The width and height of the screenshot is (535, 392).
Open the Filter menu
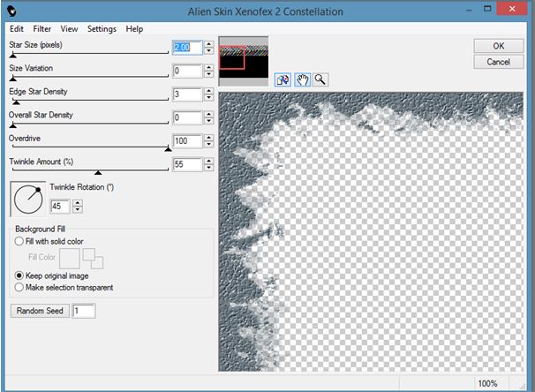(x=42, y=29)
